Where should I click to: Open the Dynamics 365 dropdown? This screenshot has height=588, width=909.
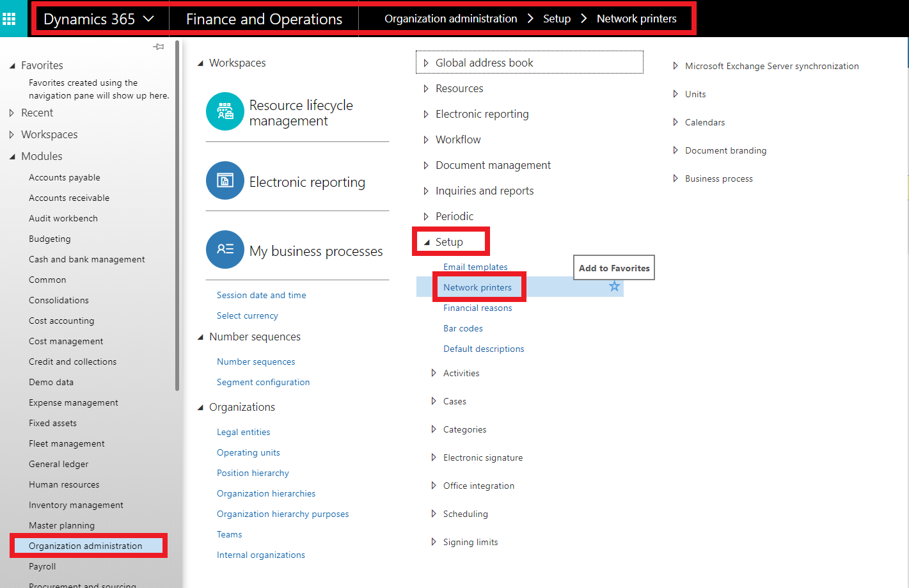point(100,18)
